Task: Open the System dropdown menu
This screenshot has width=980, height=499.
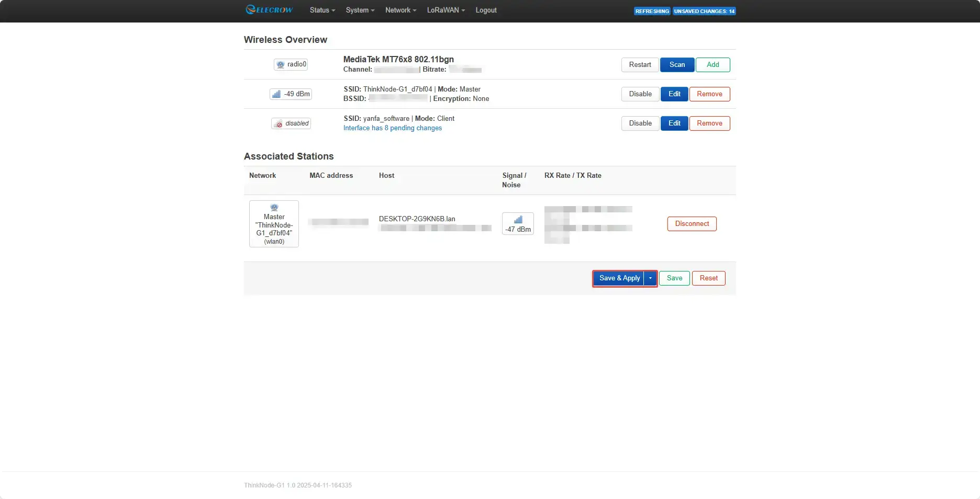Action: click(x=360, y=10)
